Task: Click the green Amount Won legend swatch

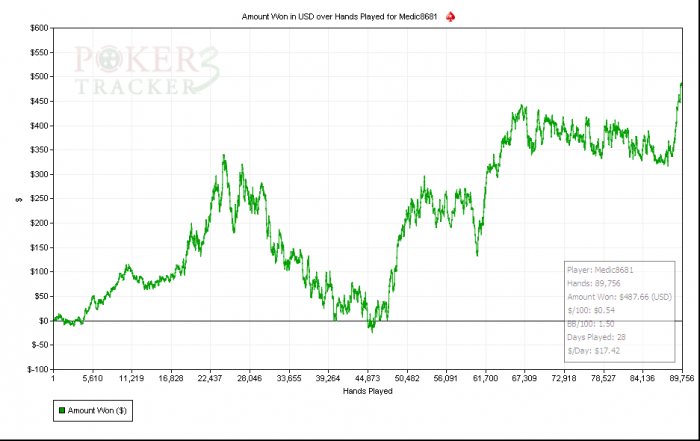Action: click(62, 410)
